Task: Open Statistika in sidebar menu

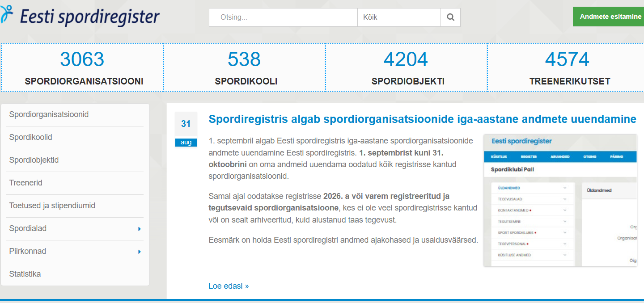Action: tap(75, 274)
